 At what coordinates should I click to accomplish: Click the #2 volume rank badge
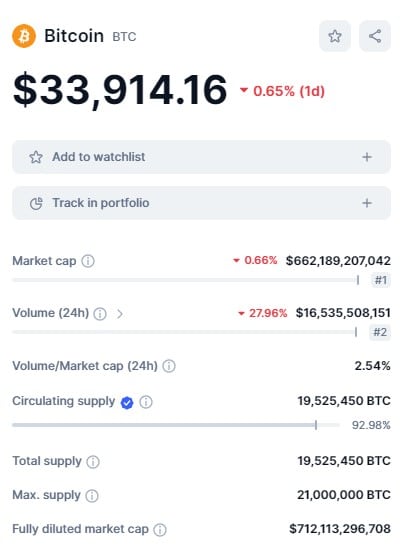380,332
